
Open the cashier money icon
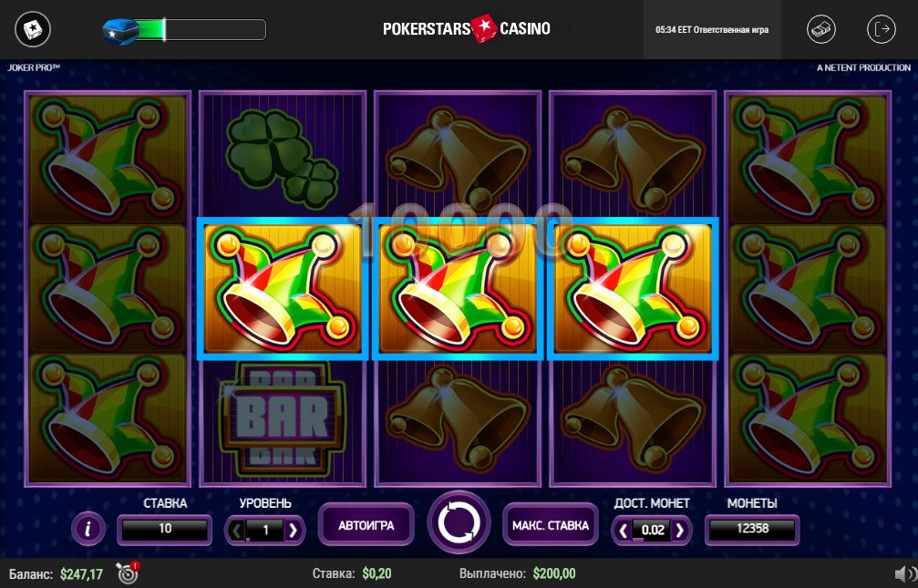[820, 29]
